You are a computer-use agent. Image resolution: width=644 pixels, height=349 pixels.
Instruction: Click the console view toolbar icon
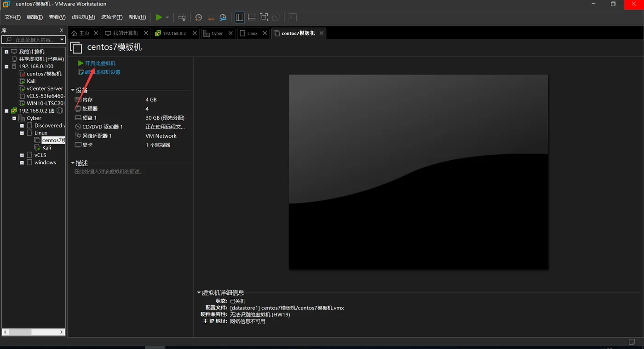293,17
